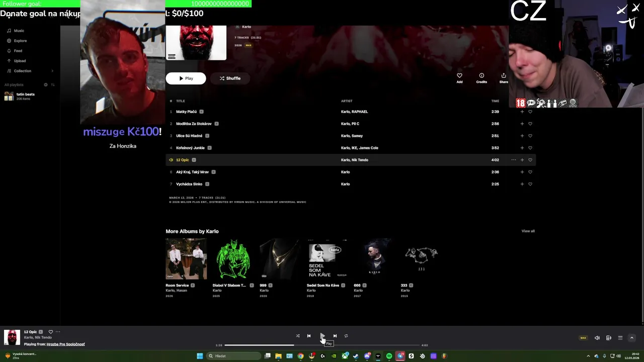The image size is (644, 362).
Task: Skip to previous track in player
Action: pos(309,336)
